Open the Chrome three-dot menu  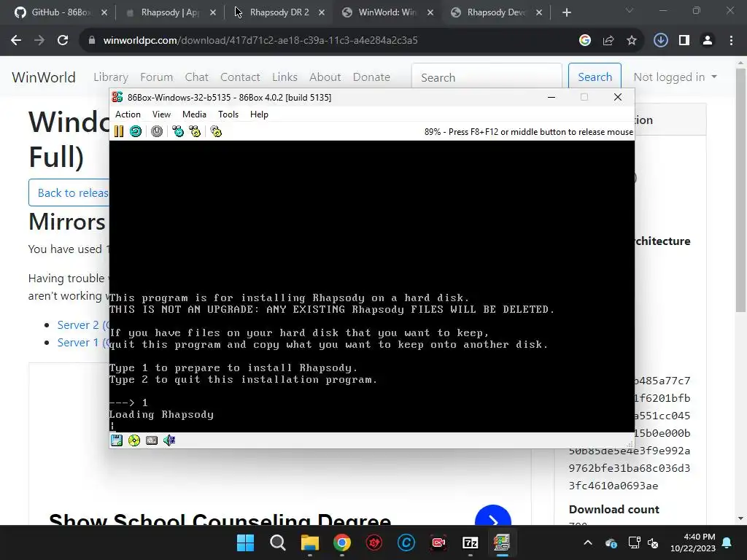point(731,41)
